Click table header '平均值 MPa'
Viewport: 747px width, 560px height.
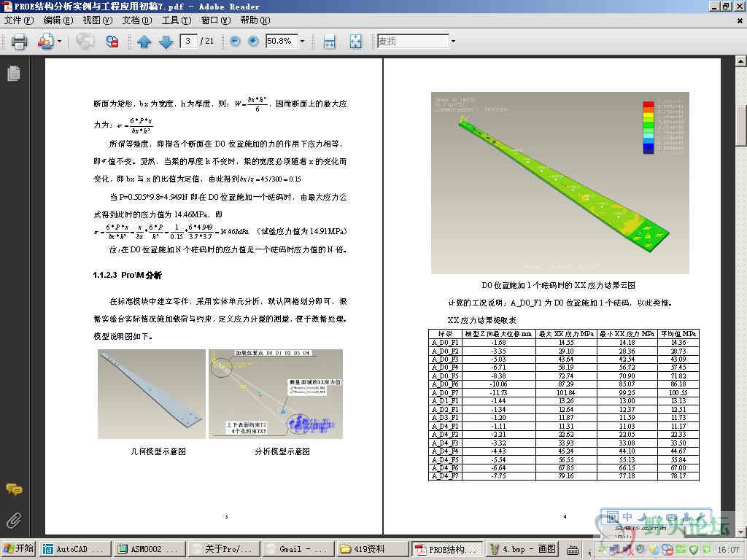coord(678,334)
